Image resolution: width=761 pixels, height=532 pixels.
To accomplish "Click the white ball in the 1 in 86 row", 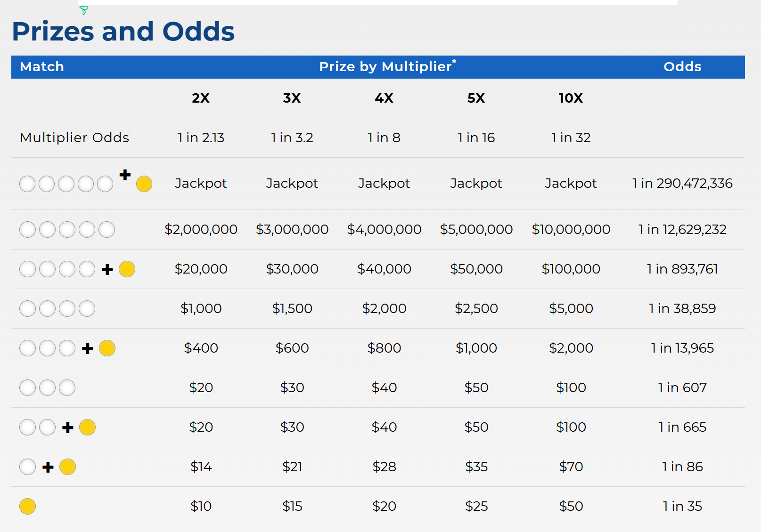I will (27, 467).
